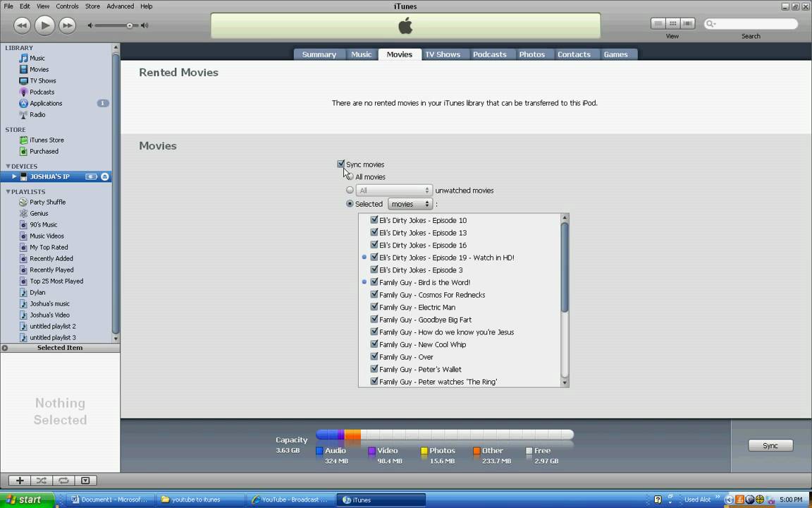The height and width of the screenshot is (508, 812).
Task: Uncheck Family Guy - Bird is the Word!
Action: [374, 282]
